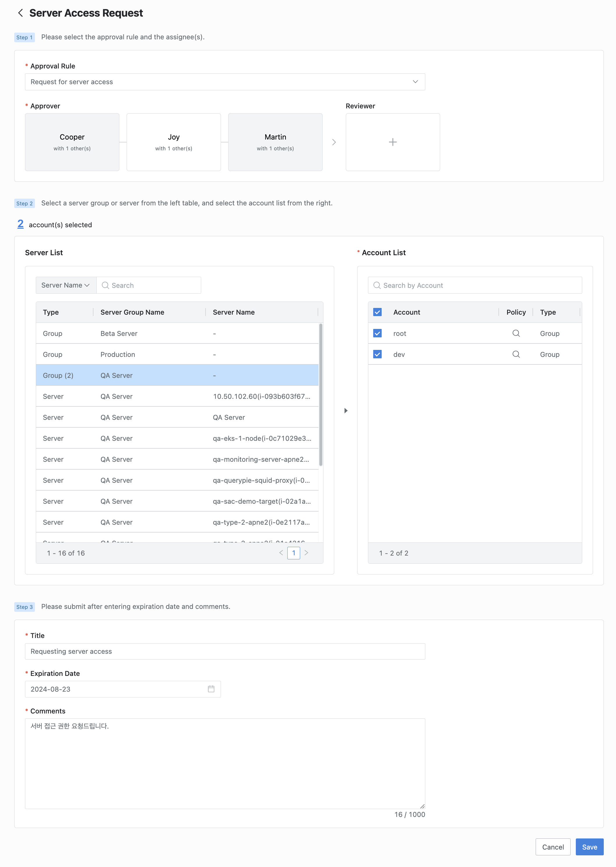Select the qa-type-2-apne2(i-0e2117a... row

point(177,522)
